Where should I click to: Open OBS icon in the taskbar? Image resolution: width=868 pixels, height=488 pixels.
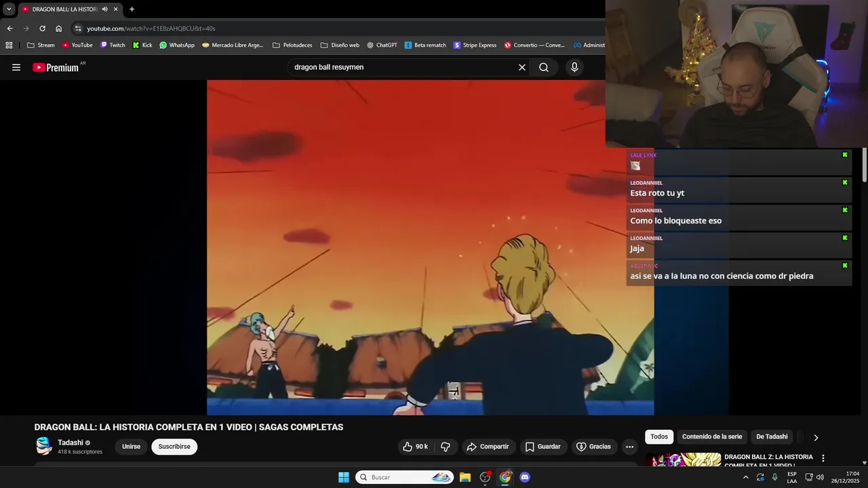(x=485, y=477)
